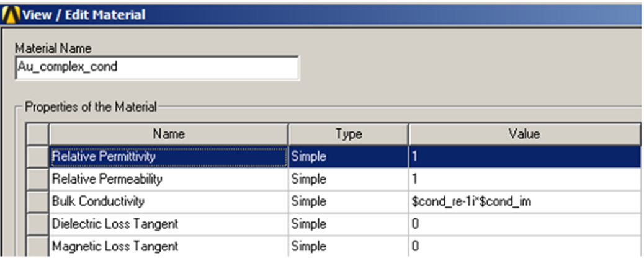Open the Type dropdown for Relative Permittivity
This screenshot has height=261, width=644.
[x=347, y=157]
